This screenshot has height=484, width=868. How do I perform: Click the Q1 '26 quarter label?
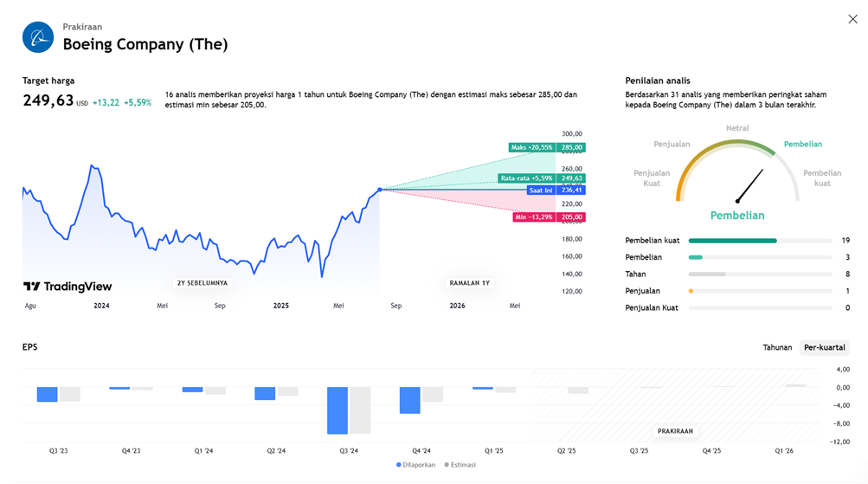pos(784,451)
